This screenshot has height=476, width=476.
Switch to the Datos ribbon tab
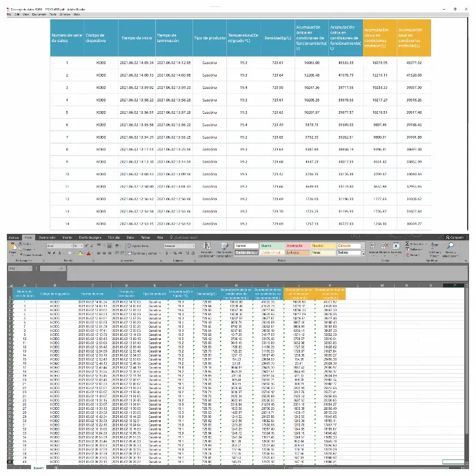pos(130,237)
